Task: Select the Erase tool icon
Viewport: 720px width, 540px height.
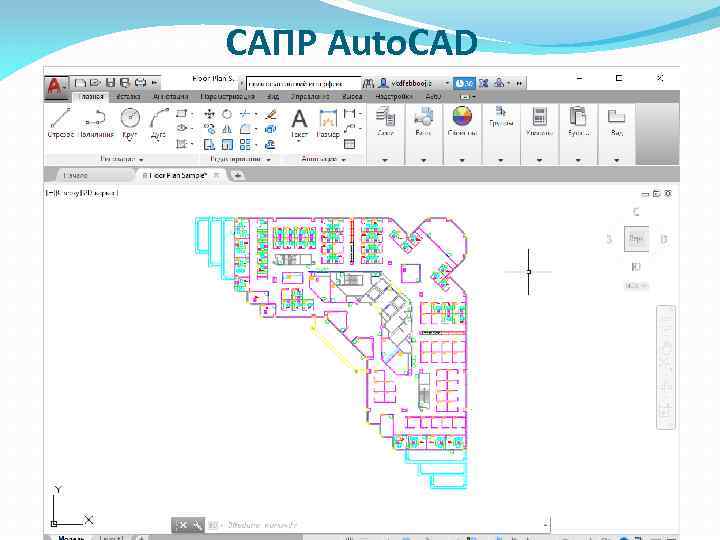Action: point(271,113)
